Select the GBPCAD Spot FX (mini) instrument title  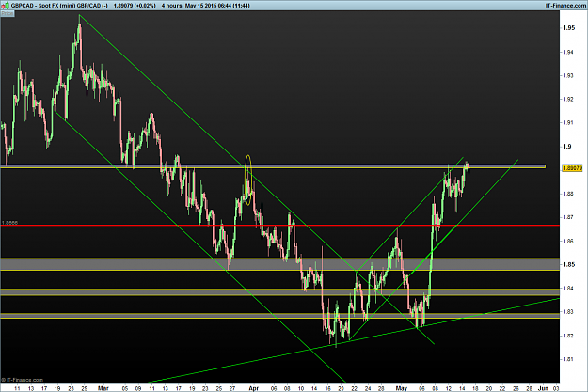click(x=59, y=6)
